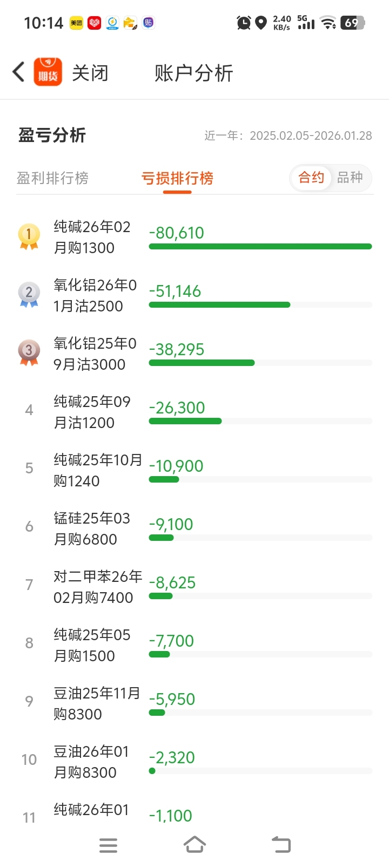Image resolution: width=389 pixels, height=868 pixels.
Task: Open 氧化铝26年01月沽2500 contract row
Action: tap(95, 295)
